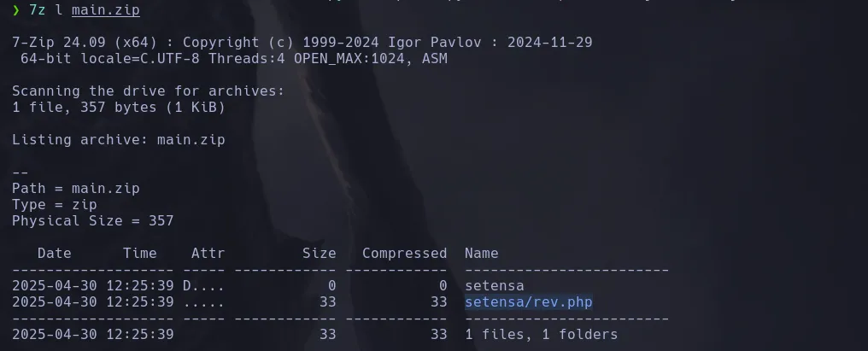Click the Physical Size = 357 line
The width and height of the screenshot is (868, 351).
92,220
